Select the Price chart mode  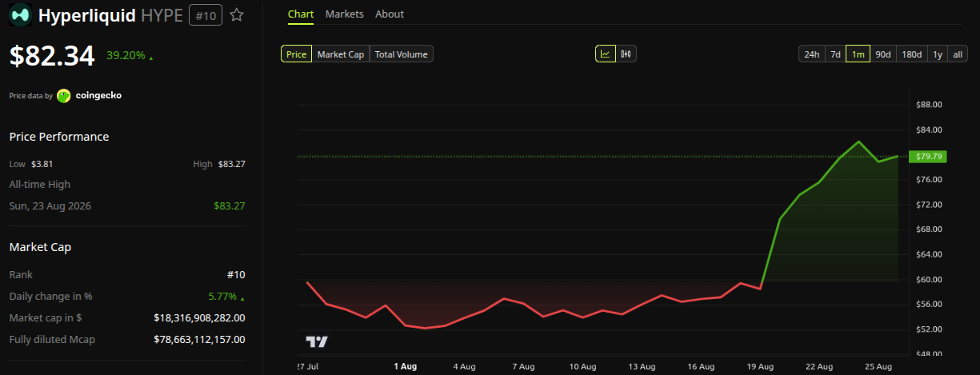296,54
